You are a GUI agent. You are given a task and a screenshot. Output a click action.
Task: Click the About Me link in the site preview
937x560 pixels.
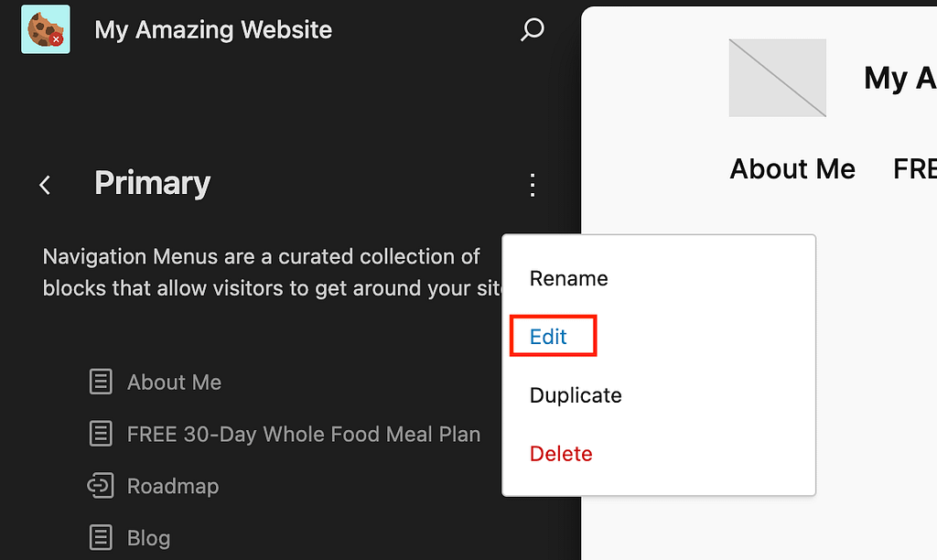coord(792,168)
